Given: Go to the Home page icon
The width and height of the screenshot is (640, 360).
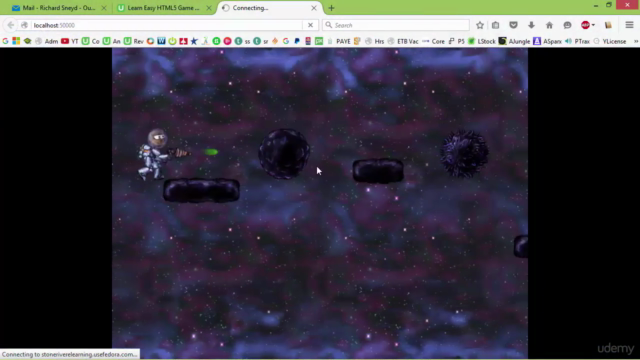Looking at the screenshot, I should pyautogui.click(x=549, y=25).
